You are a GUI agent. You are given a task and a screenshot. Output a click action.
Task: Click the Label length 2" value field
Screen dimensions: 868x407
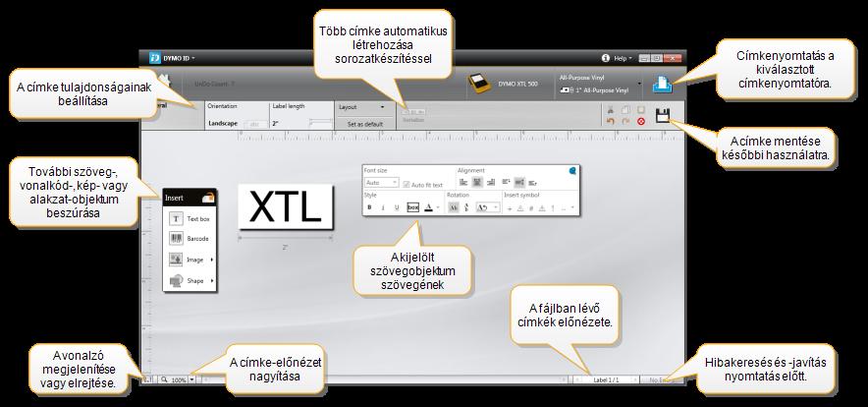click(x=275, y=124)
